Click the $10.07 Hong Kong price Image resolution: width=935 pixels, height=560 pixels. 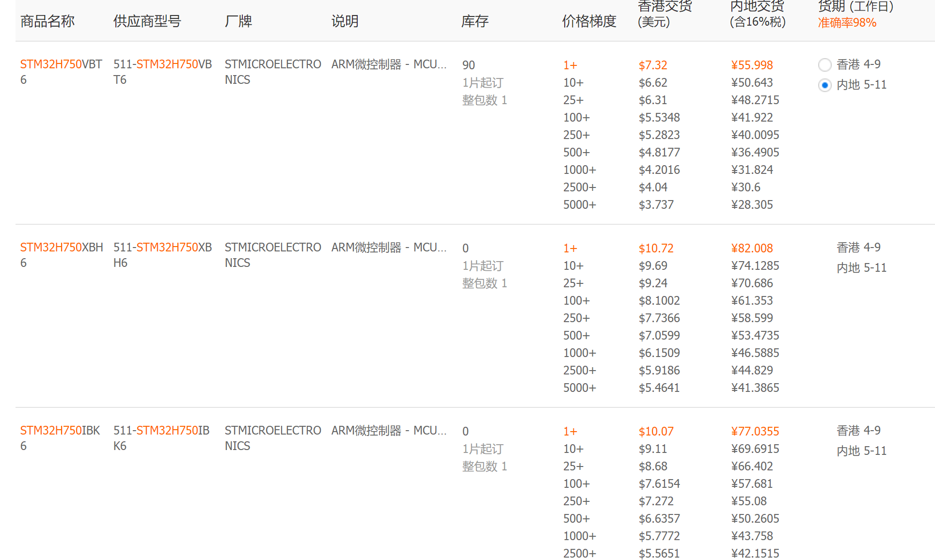656,431
